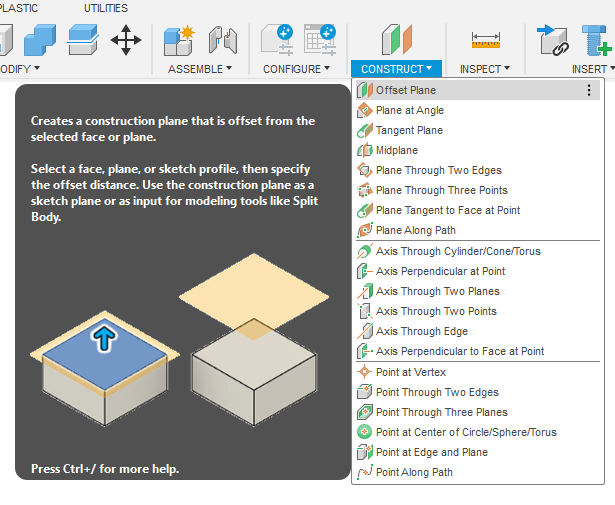This screenshot has width=615, height=505.
Task: Switch to the UTILITIES tab
Action: (106, 8)
